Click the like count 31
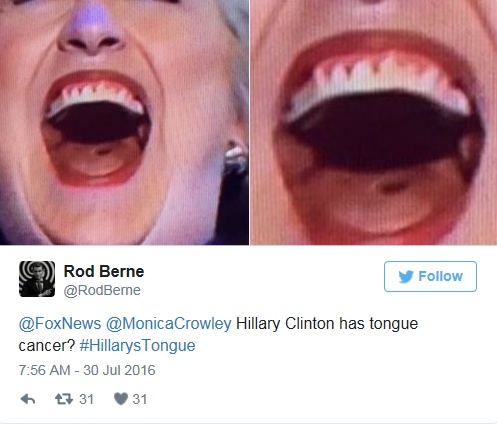The height and width of the screenshot is (424, 497). pos(140,399)
